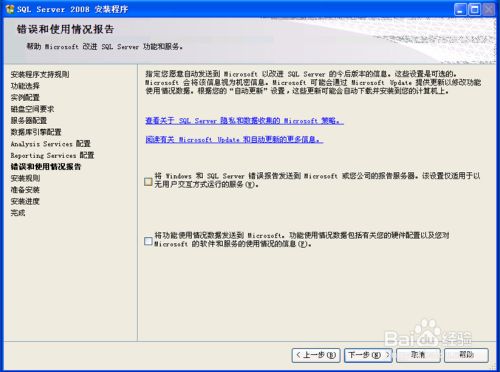
Task: Close the SQL Server 2008 setup window
Action: pos(489,9)
